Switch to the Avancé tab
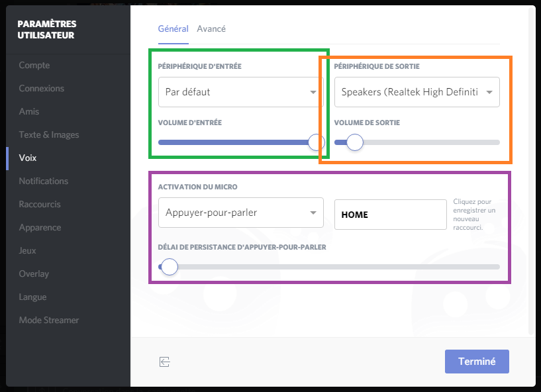Viewport: 541px width, 392px height. click(x=211, y=28)
